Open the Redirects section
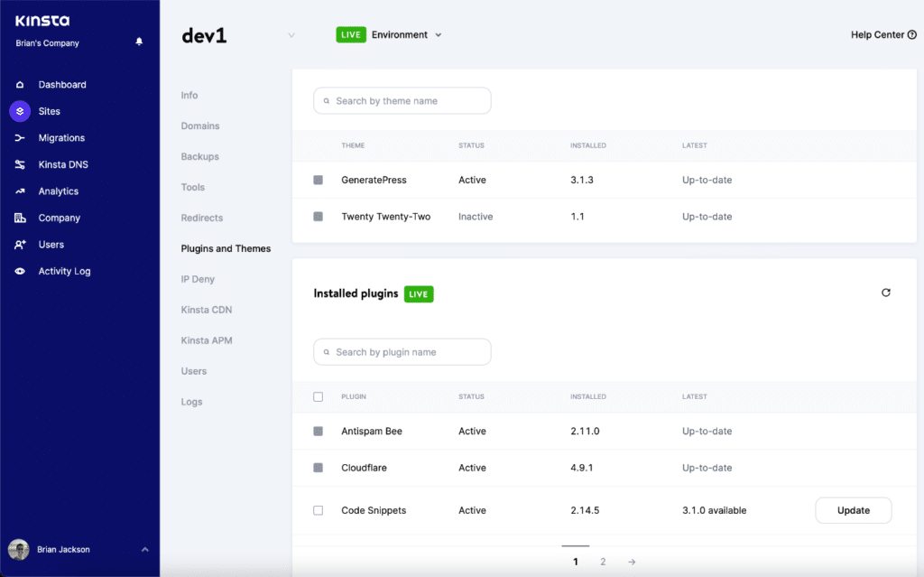Screen dimensions: 924x577 click(x=201, y=218)
